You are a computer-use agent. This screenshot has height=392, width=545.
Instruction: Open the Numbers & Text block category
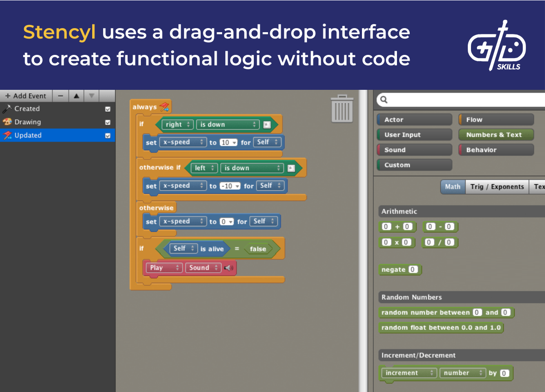click(496, 134)
